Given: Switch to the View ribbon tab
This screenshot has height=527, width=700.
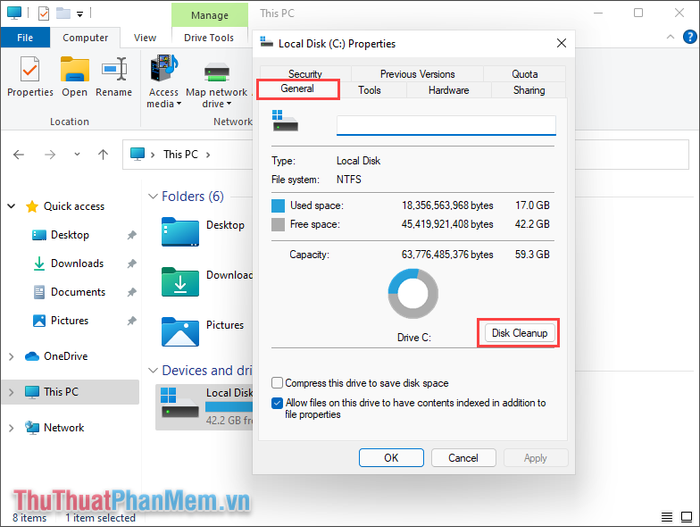Looking at the screenshot, I should [x=145, y=38].
